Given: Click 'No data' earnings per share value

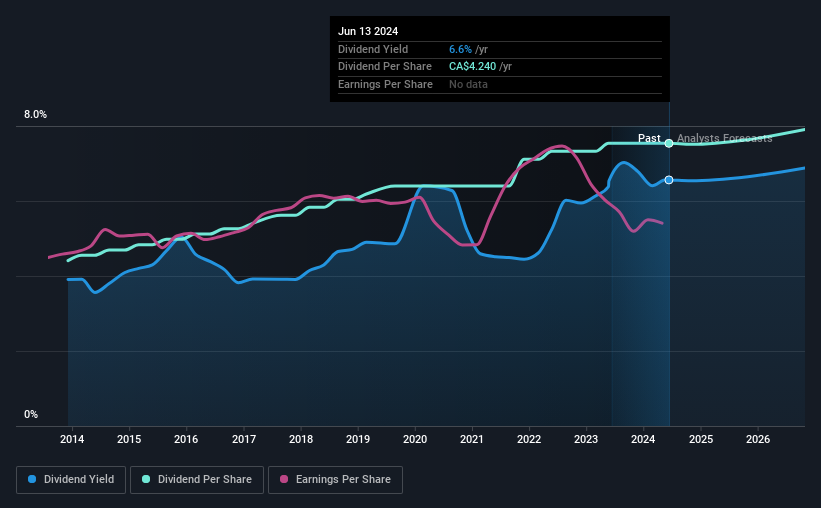Looking at the screenshot, I should (x=468, y=84).
